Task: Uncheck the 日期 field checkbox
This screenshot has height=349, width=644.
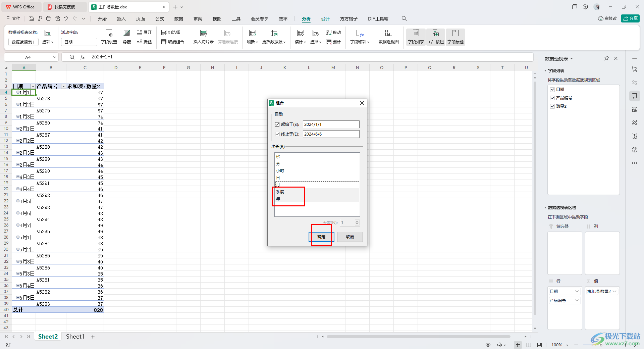Action: [552, 90]
